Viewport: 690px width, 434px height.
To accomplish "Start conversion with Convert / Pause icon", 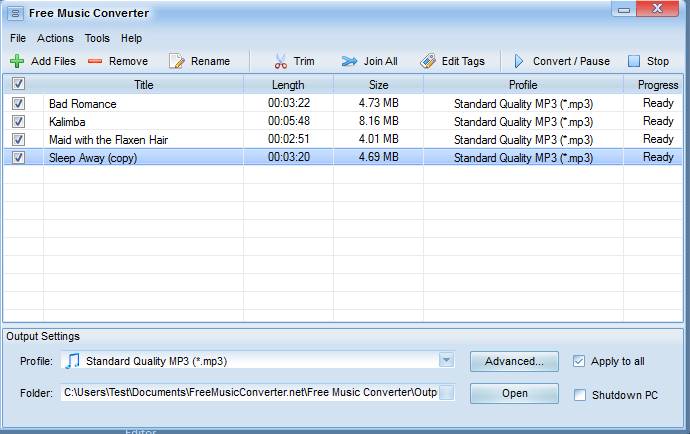I will (519, 61).
